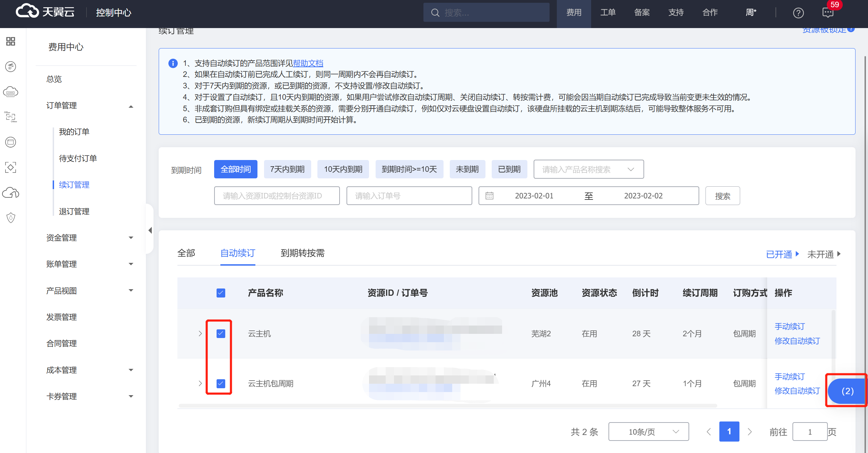Uncheck the 云主机包周期 row checkbox
The image size is (868, 453).
coord(221,383)
